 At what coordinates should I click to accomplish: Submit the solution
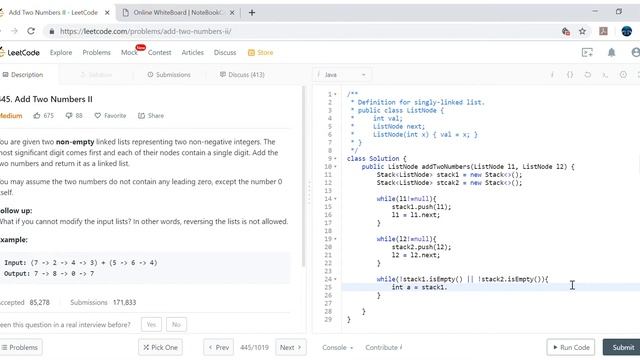click(x=622, y=347)
